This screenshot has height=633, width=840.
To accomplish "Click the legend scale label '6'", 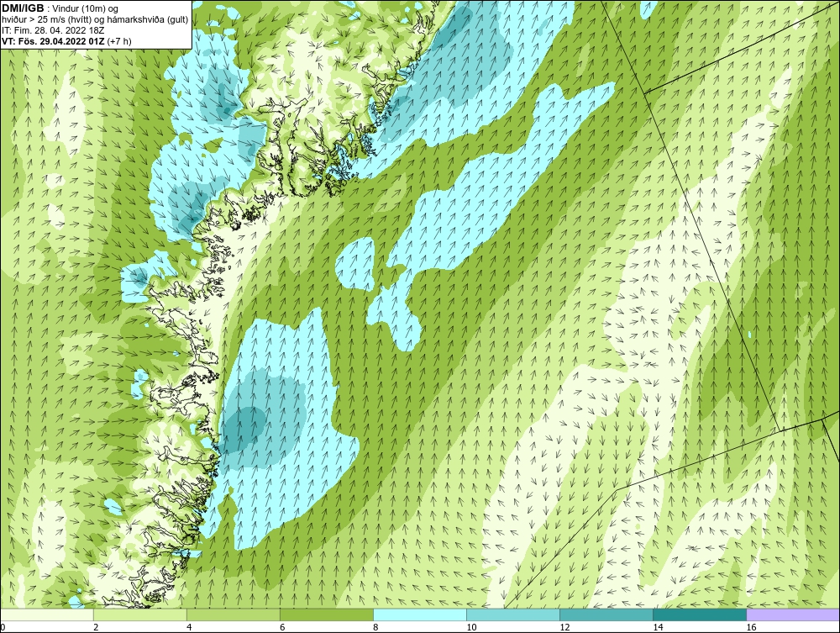I will point(282,628).
